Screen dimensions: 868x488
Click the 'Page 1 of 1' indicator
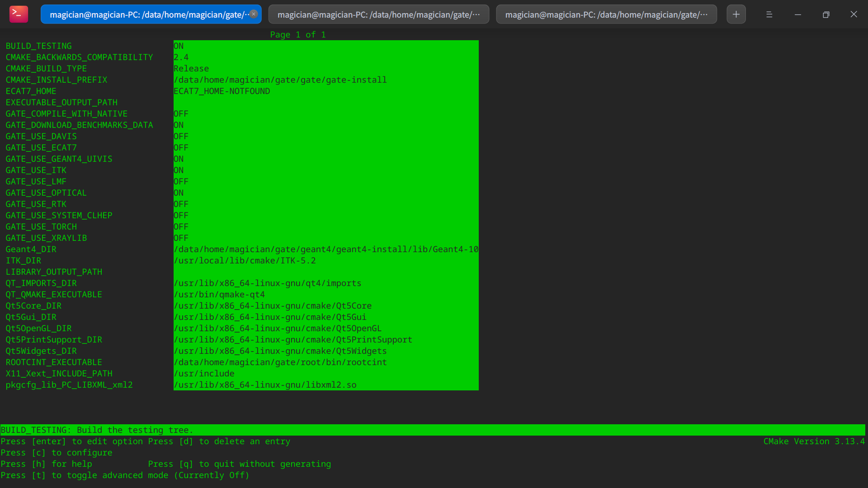298,35
